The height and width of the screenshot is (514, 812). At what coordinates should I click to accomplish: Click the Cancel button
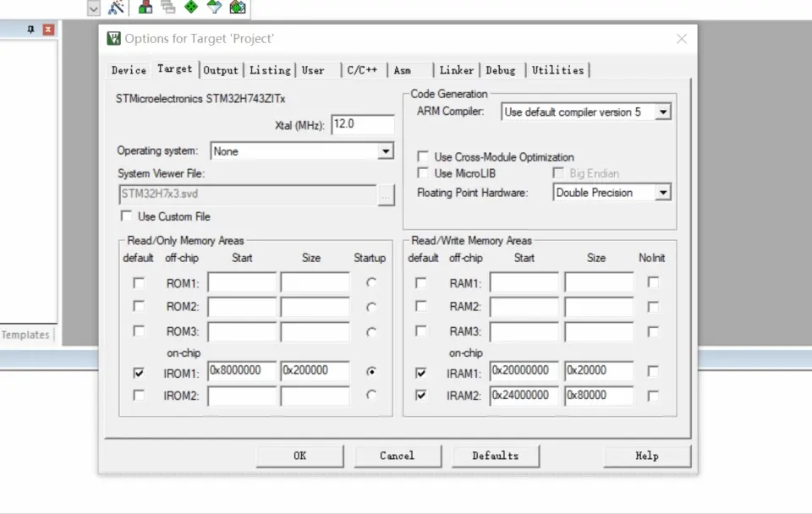(398, 456)
